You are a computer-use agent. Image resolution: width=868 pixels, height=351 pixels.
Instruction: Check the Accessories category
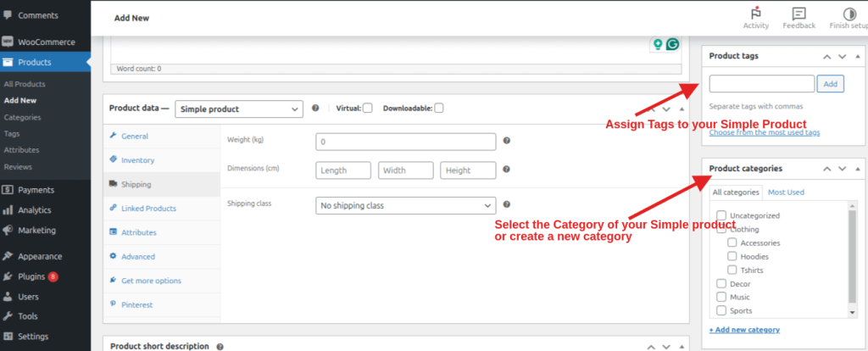coord(732,242)
